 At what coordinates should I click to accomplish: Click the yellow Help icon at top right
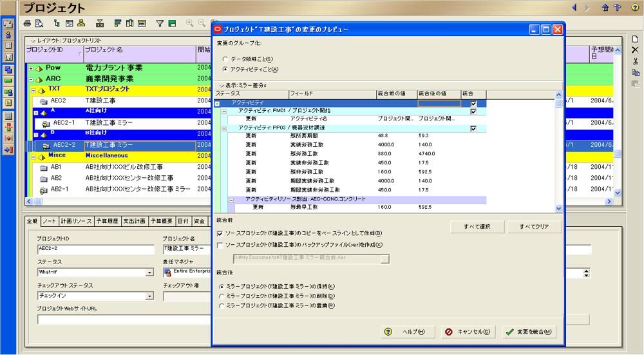point(636,7)
